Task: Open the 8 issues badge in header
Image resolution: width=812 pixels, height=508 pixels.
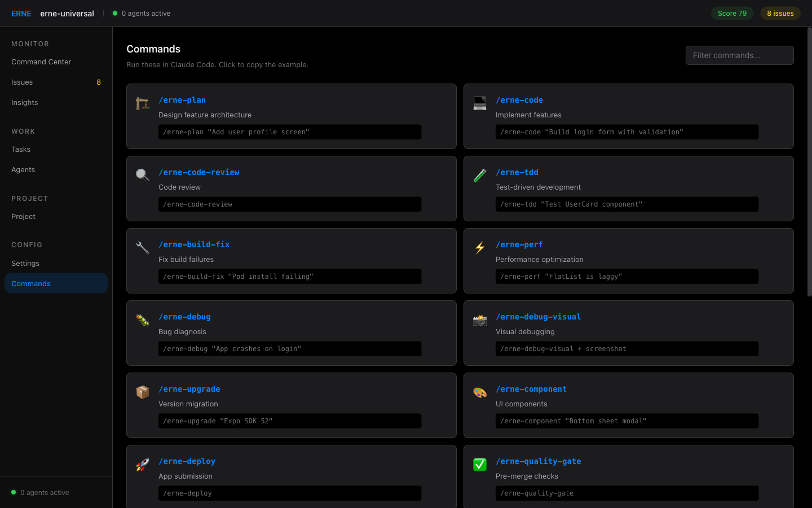Action: point(780,14)
